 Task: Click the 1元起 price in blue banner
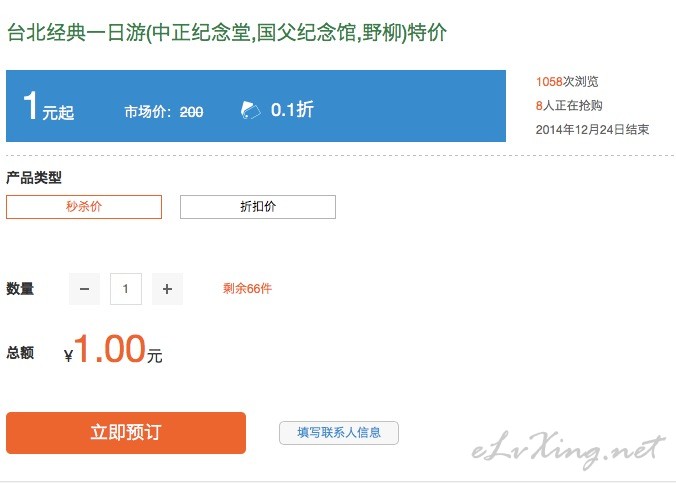[x=48, y=107]
